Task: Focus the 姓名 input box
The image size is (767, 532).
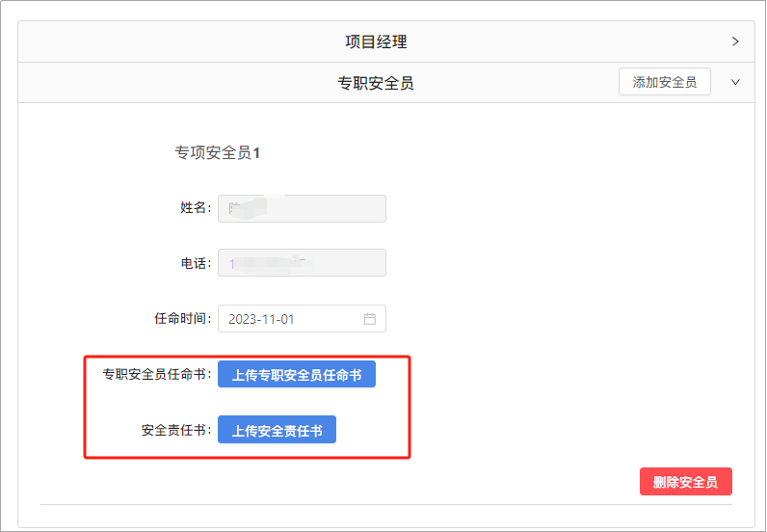Action: (x=302, y=208)
